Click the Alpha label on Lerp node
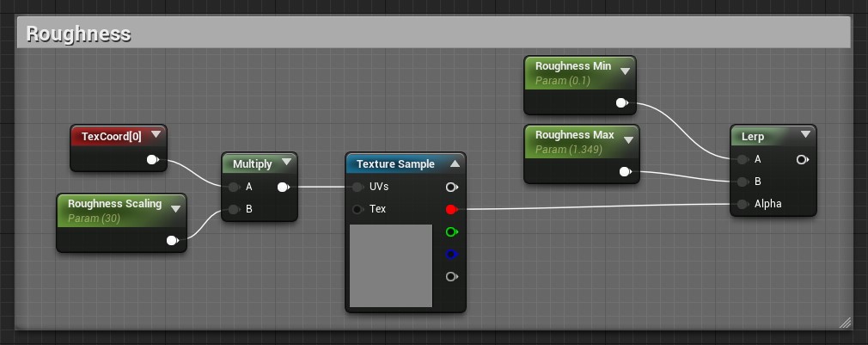Screen dimensions: 868x345 tap(767, 205)
